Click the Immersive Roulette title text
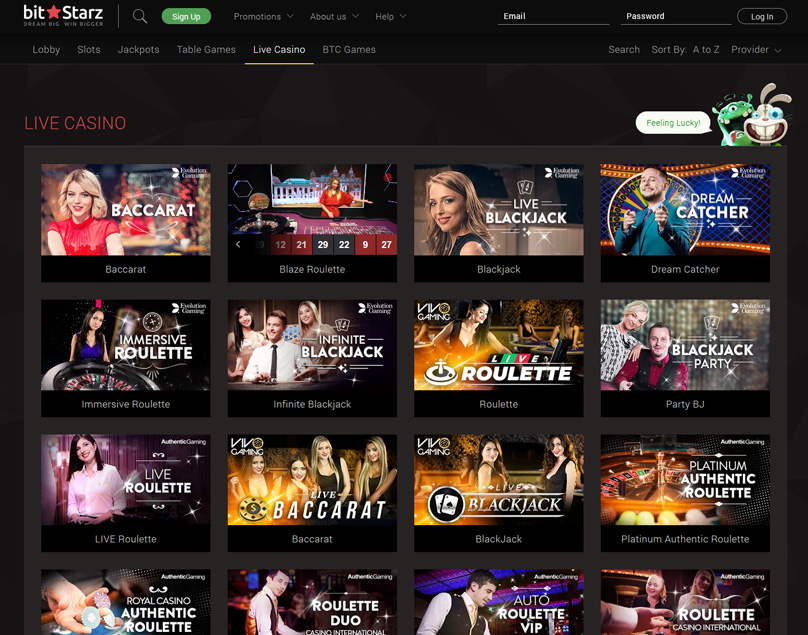 (x=126, y=404)
